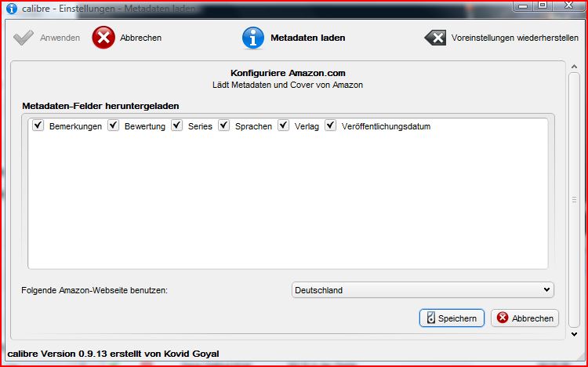Screen dimensions: 588x367
Task: Uncheck the Bewertung checkbox
Action: point(113,125)
